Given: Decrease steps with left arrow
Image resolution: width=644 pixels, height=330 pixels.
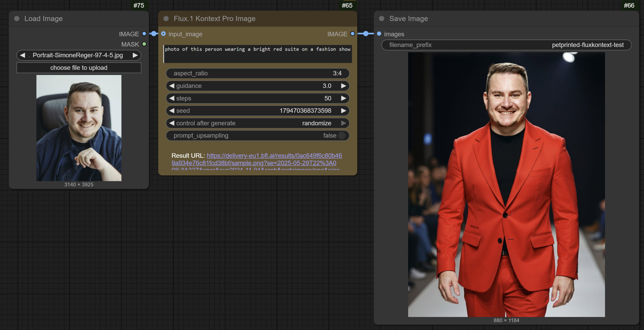Looking at the screenshot, I should (x=172, y=98).
